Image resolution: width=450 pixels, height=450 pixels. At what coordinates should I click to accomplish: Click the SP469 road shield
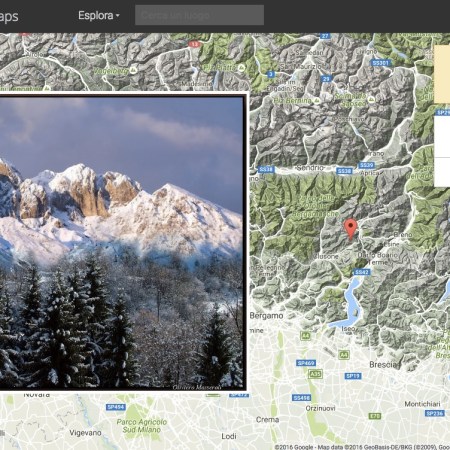pyautogui.click(x=306, y=363)
